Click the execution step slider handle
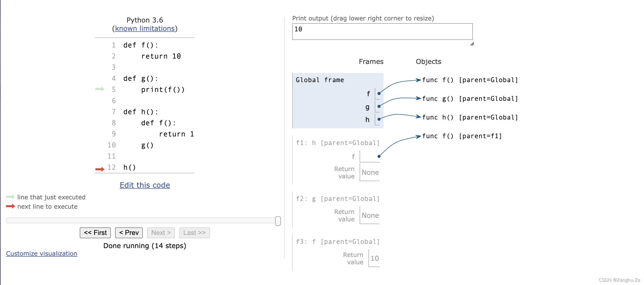Image resolution: width=644 pixels, height=285 pixels. click(278, 221)
